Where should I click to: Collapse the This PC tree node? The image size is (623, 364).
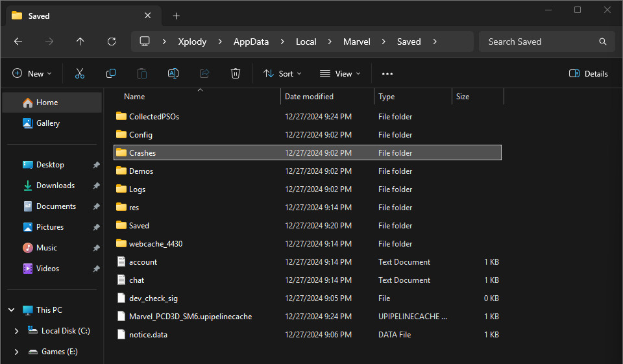(x=11, y=310)
